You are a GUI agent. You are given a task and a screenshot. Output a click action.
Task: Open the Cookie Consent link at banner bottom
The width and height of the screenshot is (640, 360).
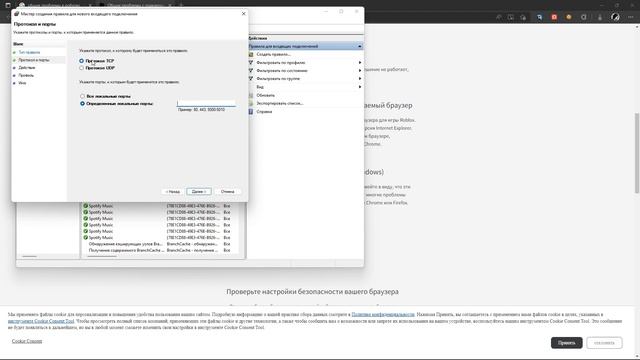click(27, 341)
